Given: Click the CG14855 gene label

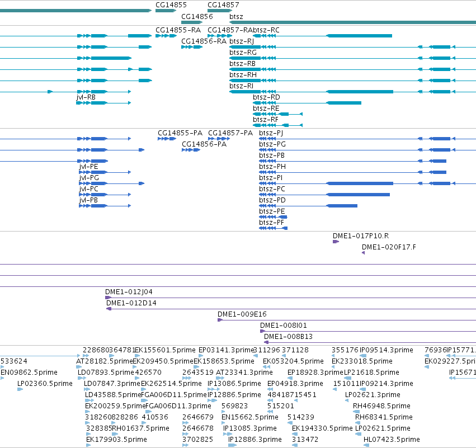Looking at the screenshot, I should [x=171, y=5].
